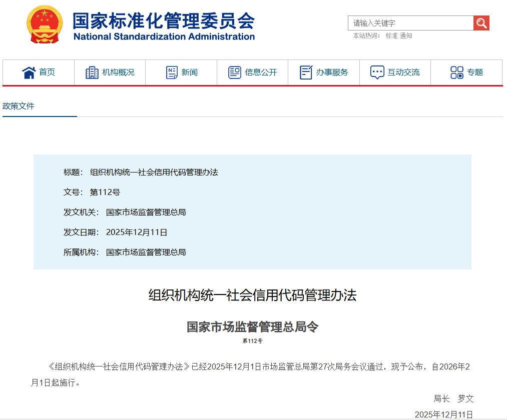Image resolution: width=507 pixels, height=420 pixels.
Task: Click the National Standardization Administration English name
Action: pyautogui.click(x=164, y=36)
